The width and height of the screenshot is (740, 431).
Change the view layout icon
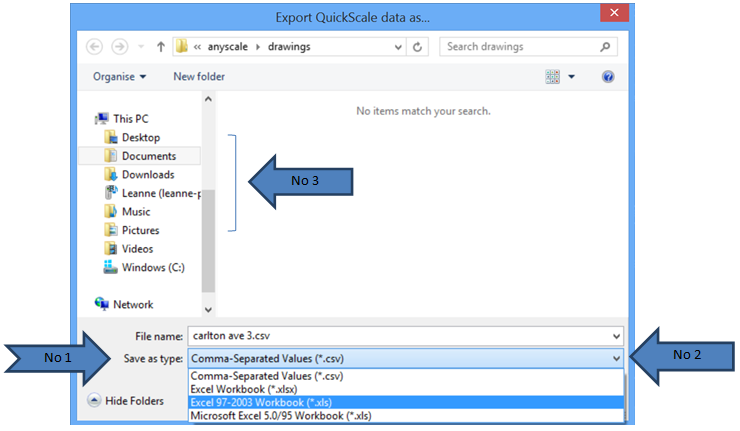point(553,77)
